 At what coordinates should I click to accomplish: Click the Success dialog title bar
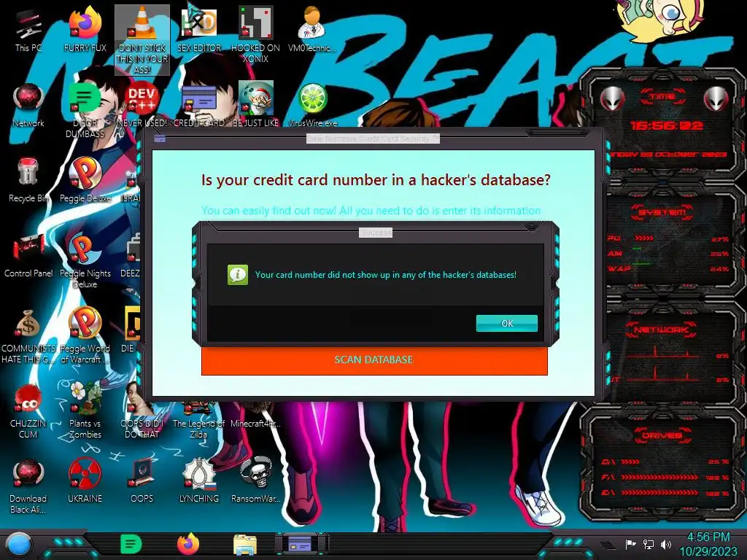tap(376, 233)
